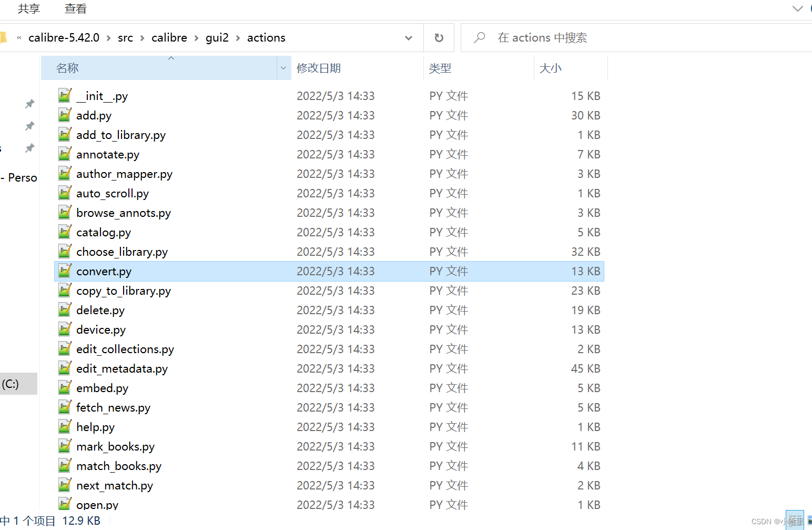Viewport: 812px width, 530px height.
Task: Navigate to src folder in breadcrumb
Action: pyautogui.click(x=125, y=38)
